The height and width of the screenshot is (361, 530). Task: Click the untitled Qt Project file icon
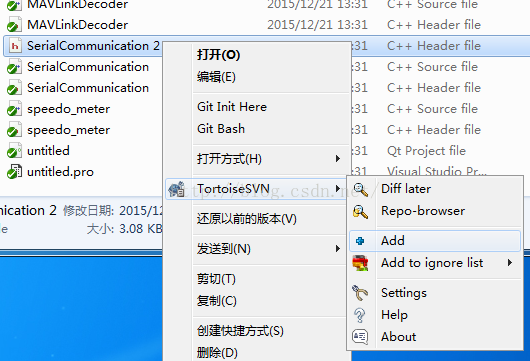(14, 151)
